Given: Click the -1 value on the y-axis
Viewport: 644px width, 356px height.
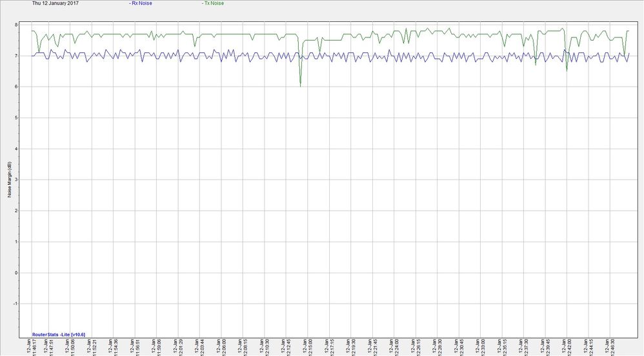Looking at the screenshot, I should 24,304.
